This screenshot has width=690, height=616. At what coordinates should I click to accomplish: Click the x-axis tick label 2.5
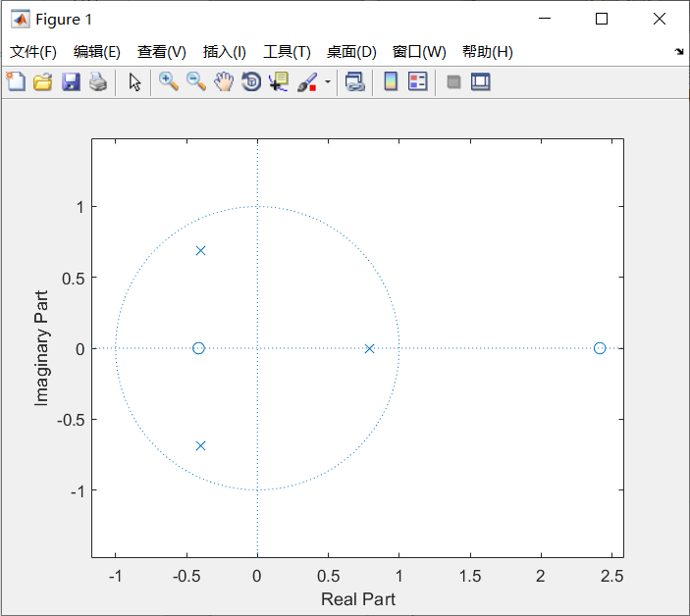point(611,576)
